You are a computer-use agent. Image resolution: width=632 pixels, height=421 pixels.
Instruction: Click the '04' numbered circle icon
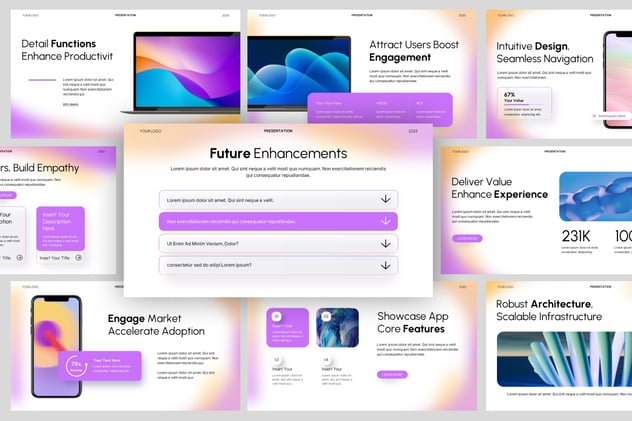pos(326,360)
